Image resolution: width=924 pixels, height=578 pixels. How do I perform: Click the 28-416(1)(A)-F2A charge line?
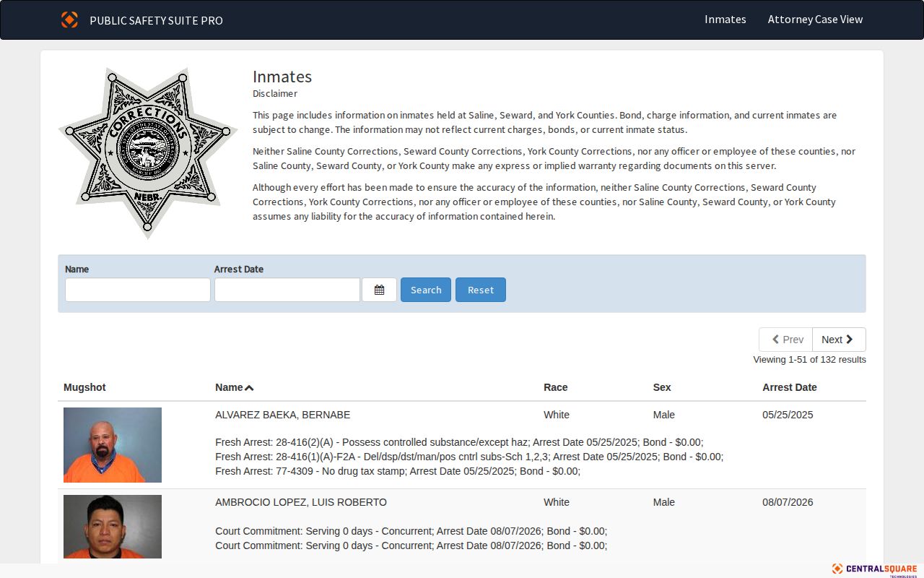[x=469, y=457]
